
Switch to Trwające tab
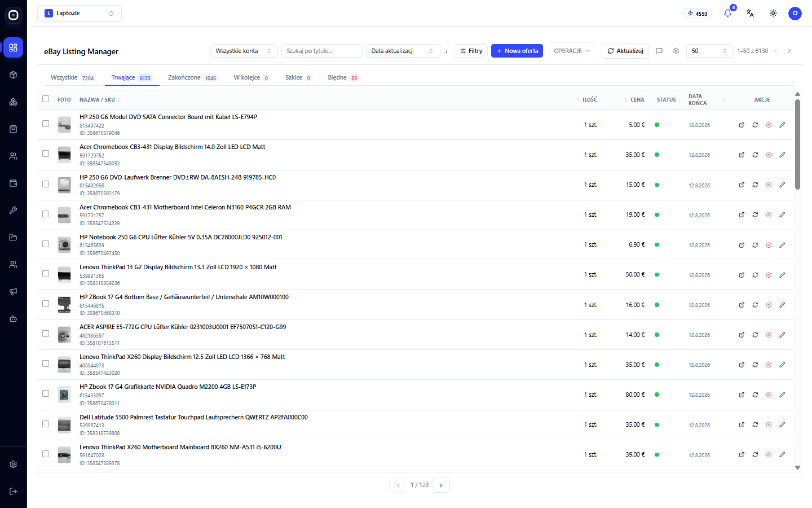[x=131, y=78]
